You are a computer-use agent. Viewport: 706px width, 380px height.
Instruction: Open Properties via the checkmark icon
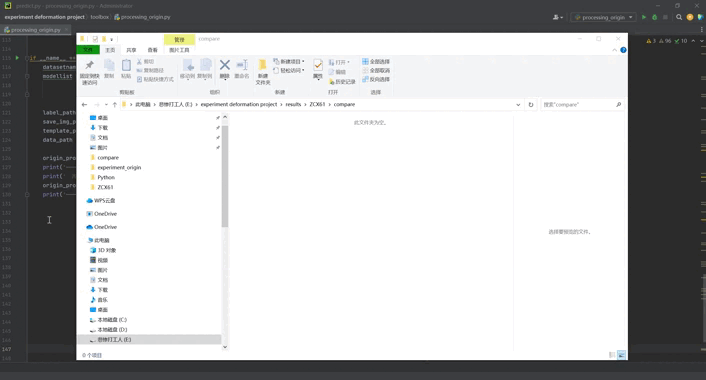point(318,65)
